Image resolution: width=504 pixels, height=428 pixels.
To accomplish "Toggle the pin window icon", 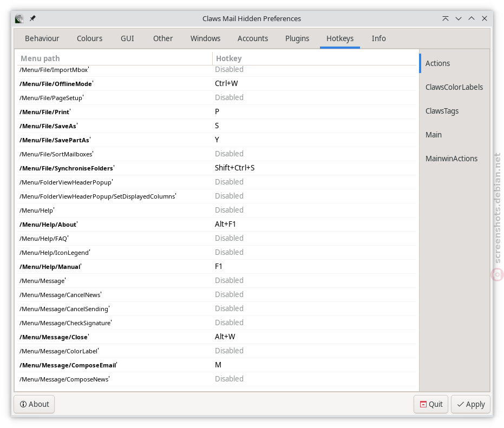I will tap(32, 18).
